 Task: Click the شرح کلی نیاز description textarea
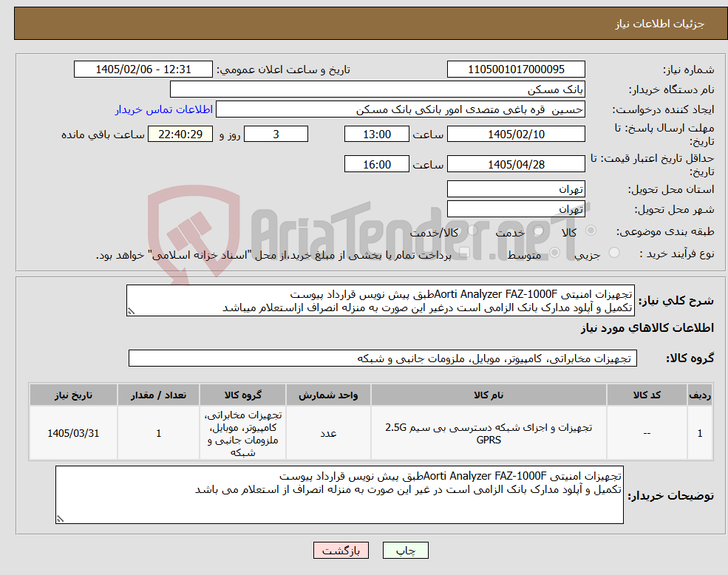coord(380,301)
